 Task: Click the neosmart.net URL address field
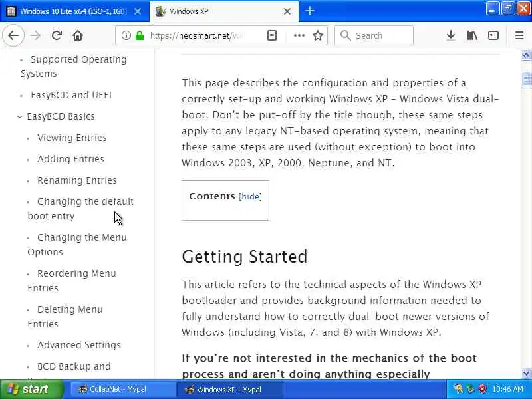196,36
